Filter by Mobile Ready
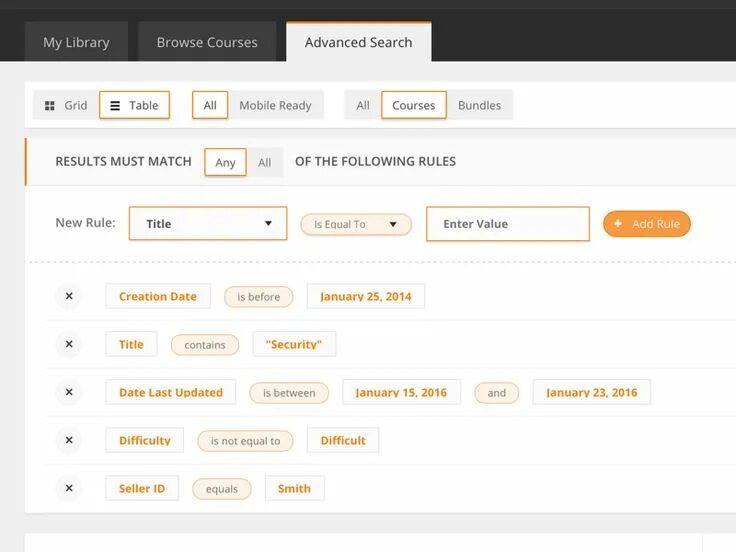The height and width of the screenshot is (552, 736). 276,105
